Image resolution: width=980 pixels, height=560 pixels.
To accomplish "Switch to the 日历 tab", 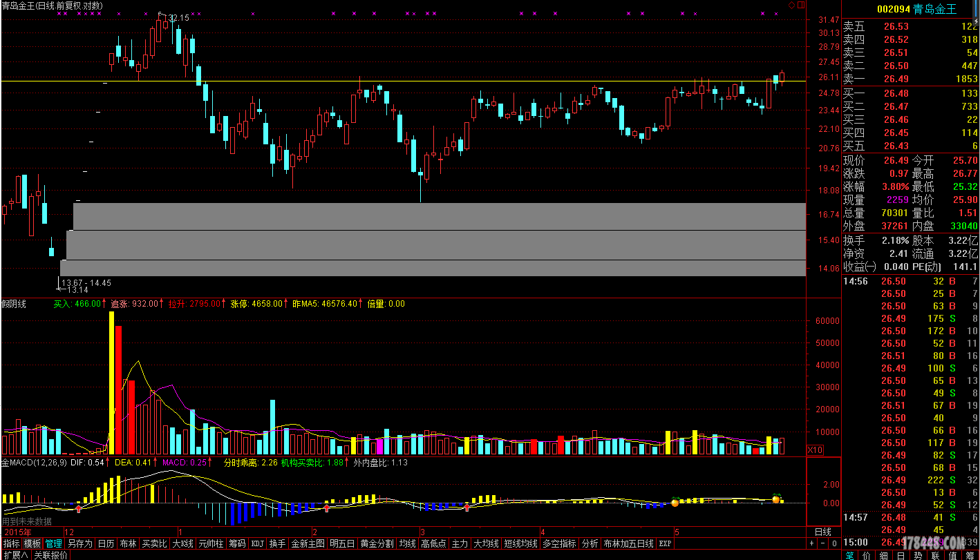I will [106, 543].
